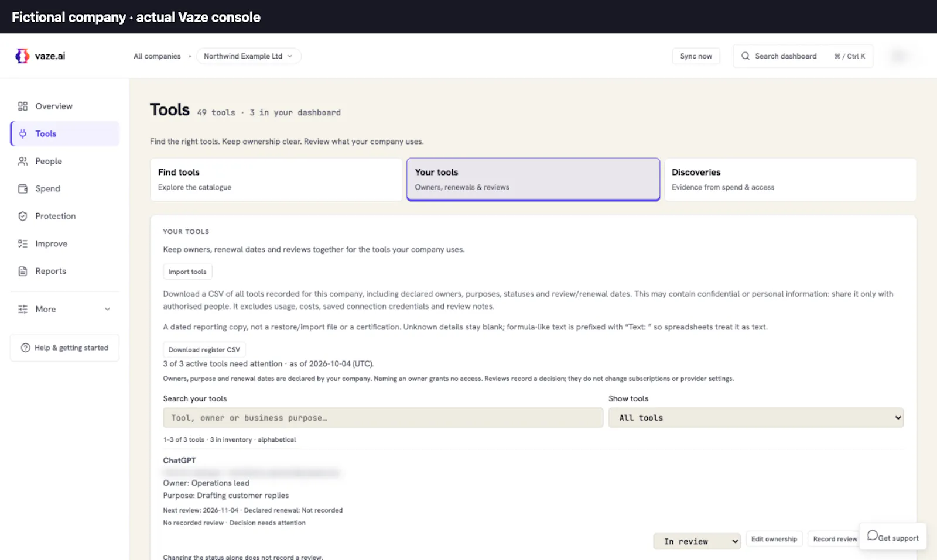Click the Import tools button
Screen dimensions: 937x560
pos(187,272)
